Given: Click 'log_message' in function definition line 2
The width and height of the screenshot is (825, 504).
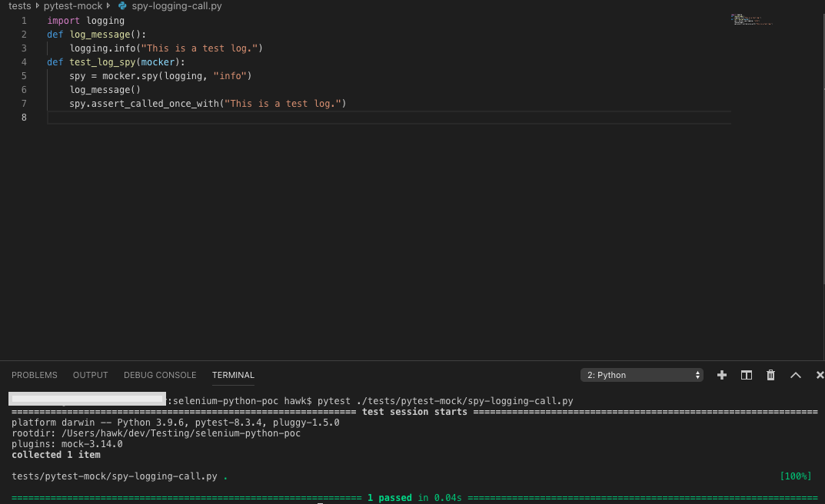Looking at the screenshot, I should (100, 34).
